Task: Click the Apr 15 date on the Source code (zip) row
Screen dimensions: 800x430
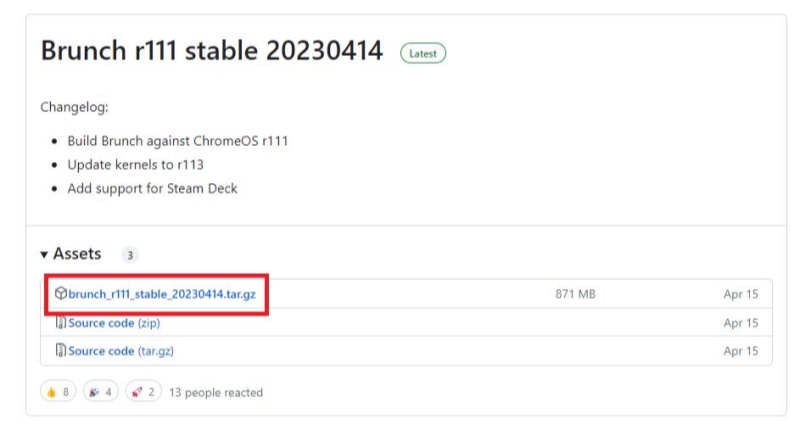Action: click(740, 323)
